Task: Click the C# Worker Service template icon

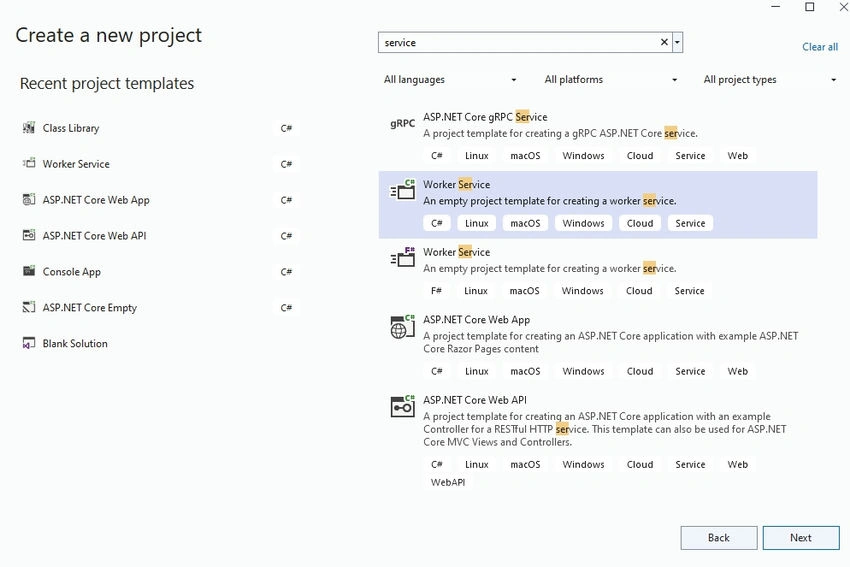Action: 402,190
